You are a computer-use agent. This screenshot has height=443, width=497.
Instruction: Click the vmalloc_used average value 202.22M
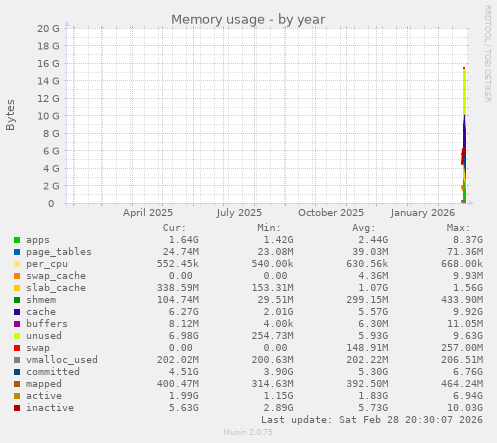(x=367, y=360)
